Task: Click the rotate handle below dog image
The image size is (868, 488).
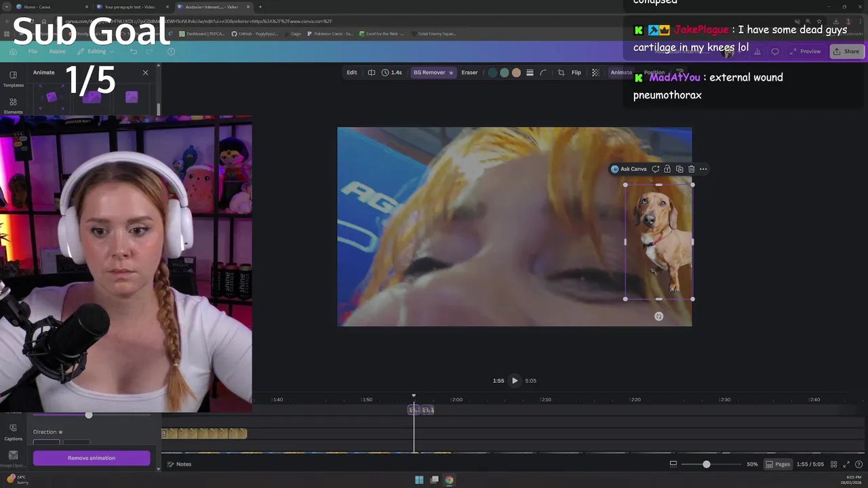Action: pyautogui.click(x=658, y=317)
